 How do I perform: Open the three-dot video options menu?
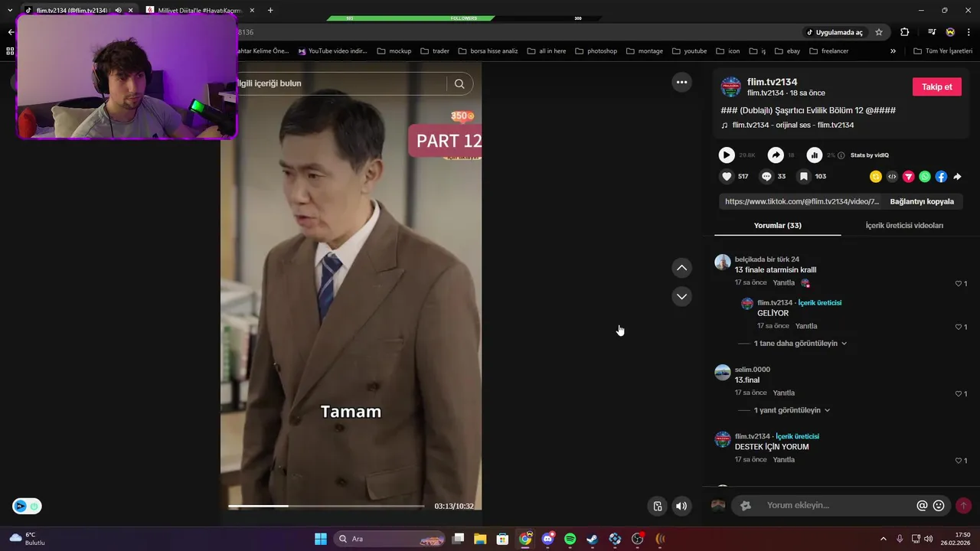pyautogui.click(x=681, y=82)
